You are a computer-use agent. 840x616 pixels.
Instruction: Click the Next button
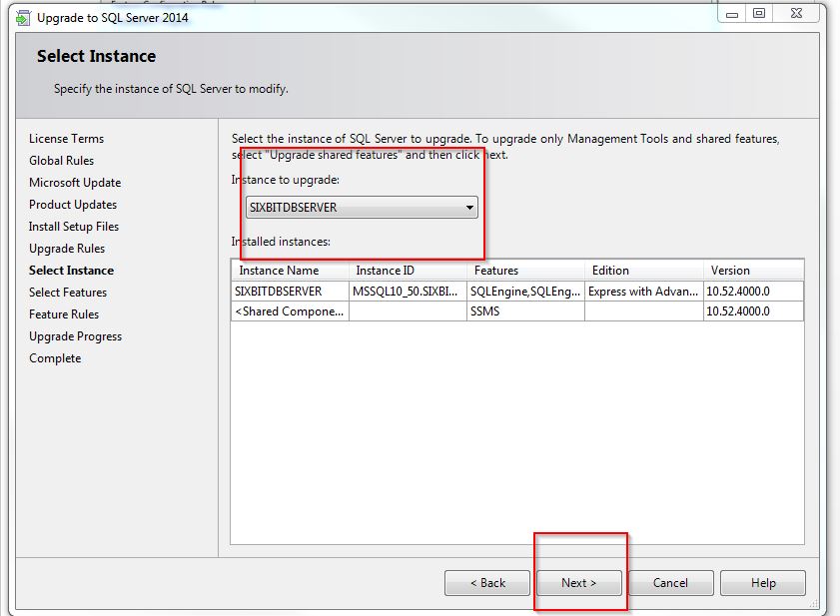pyautogui.click(x=578, y=583)
